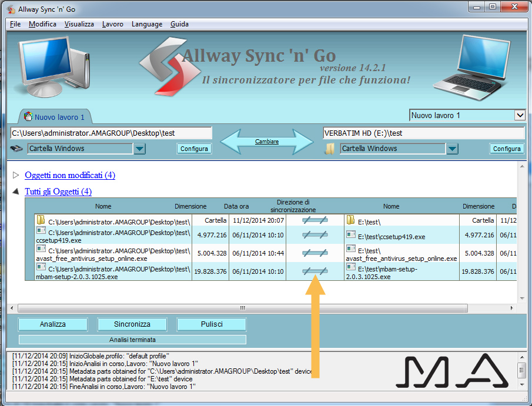Click the file list scroll left arrow

pyautogui.click(x=12, y=308)
